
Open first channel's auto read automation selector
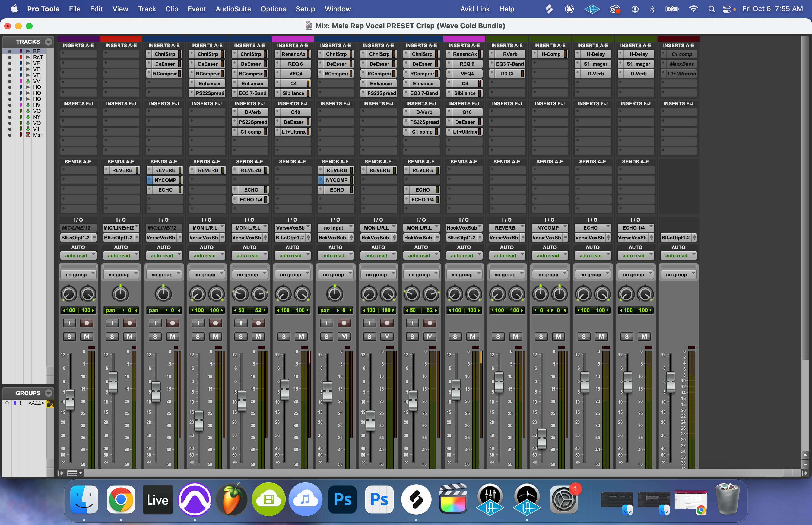tap(78, 256)
